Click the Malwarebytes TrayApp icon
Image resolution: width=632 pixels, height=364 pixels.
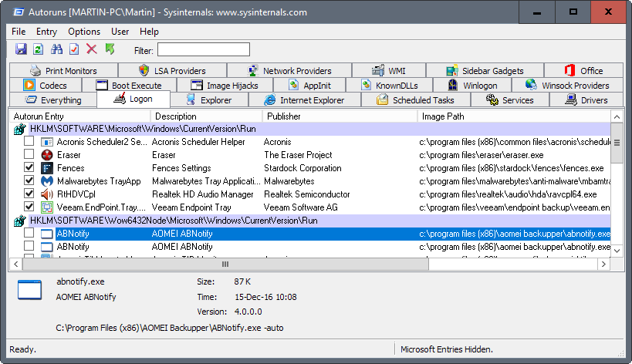(x=47, y=181)
